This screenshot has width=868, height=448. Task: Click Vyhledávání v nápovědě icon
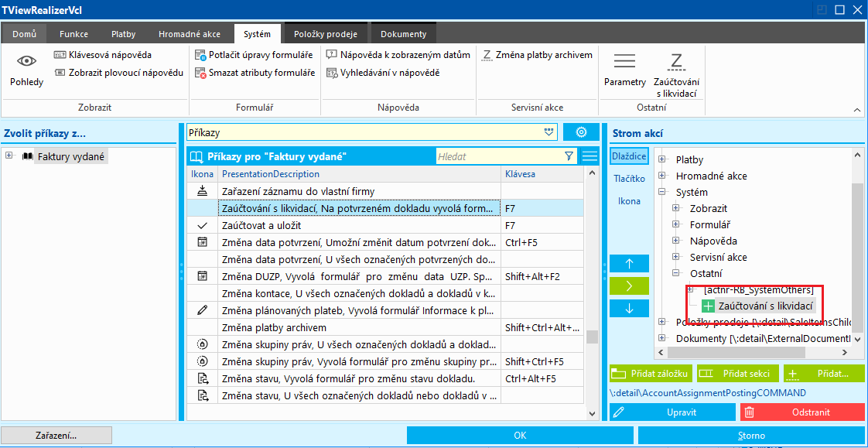[x=332, y=73]
